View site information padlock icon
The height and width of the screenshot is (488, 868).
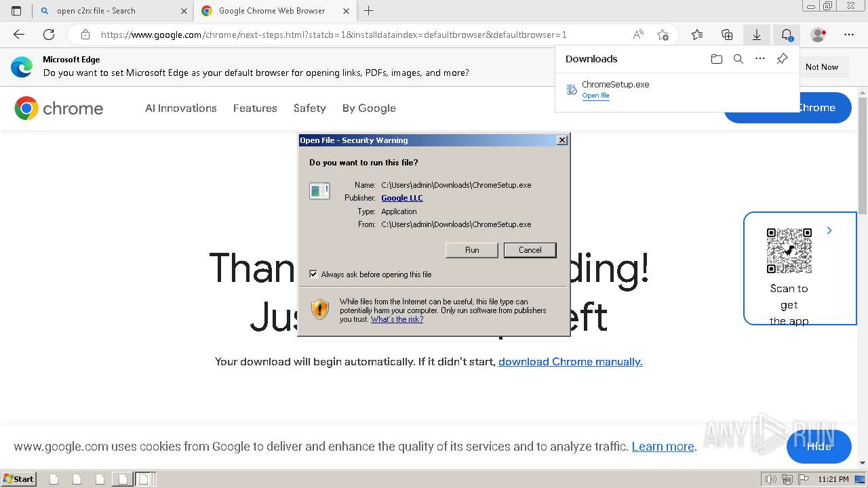point(85,35)
